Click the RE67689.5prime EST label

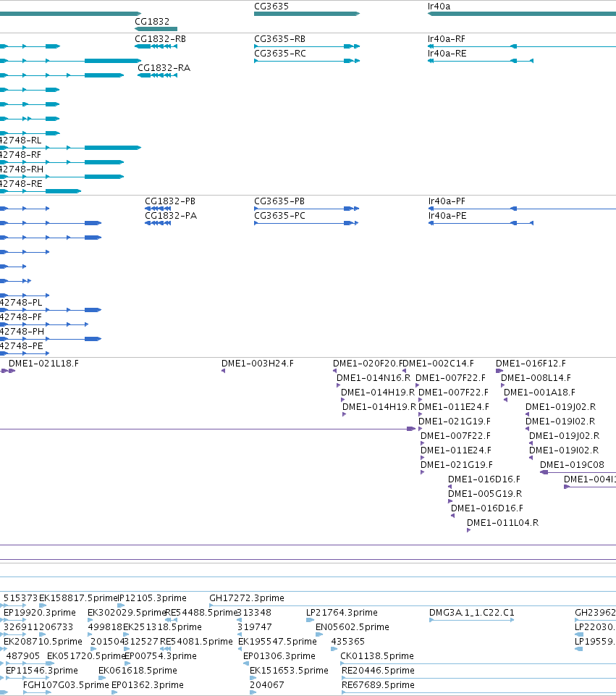pyautogui.click(x=379, y=685)
